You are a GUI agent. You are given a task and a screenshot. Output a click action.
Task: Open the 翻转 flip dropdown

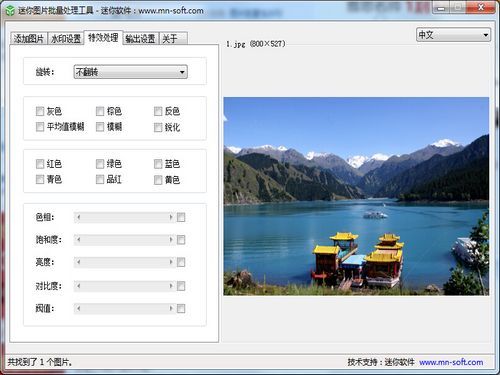[x=130, y=72]
